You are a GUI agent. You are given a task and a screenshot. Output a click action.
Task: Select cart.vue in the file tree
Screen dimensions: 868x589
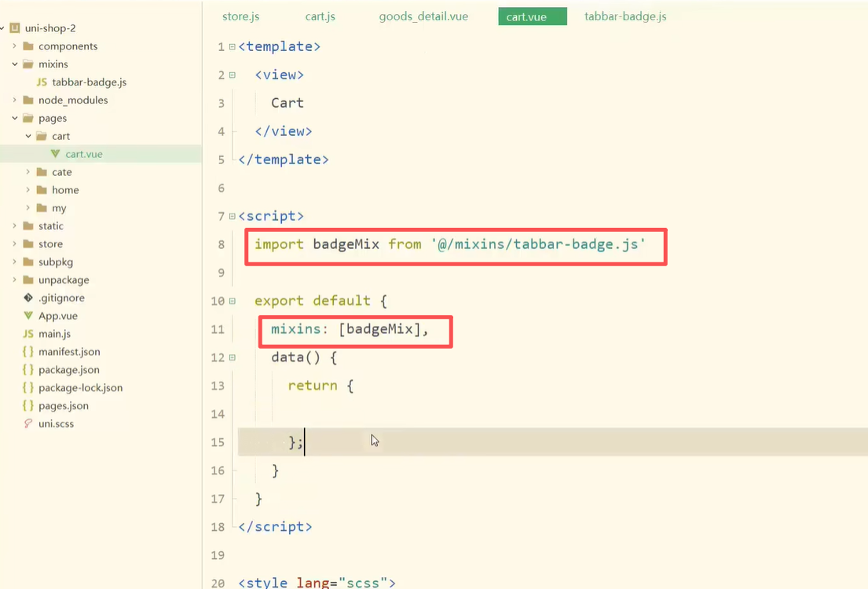pyautogui.click(x=83, y=154)
